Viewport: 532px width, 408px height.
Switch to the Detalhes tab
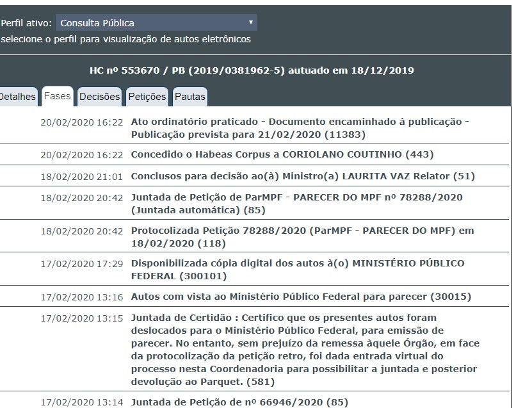pyautogui.click(x=17, y=97)
